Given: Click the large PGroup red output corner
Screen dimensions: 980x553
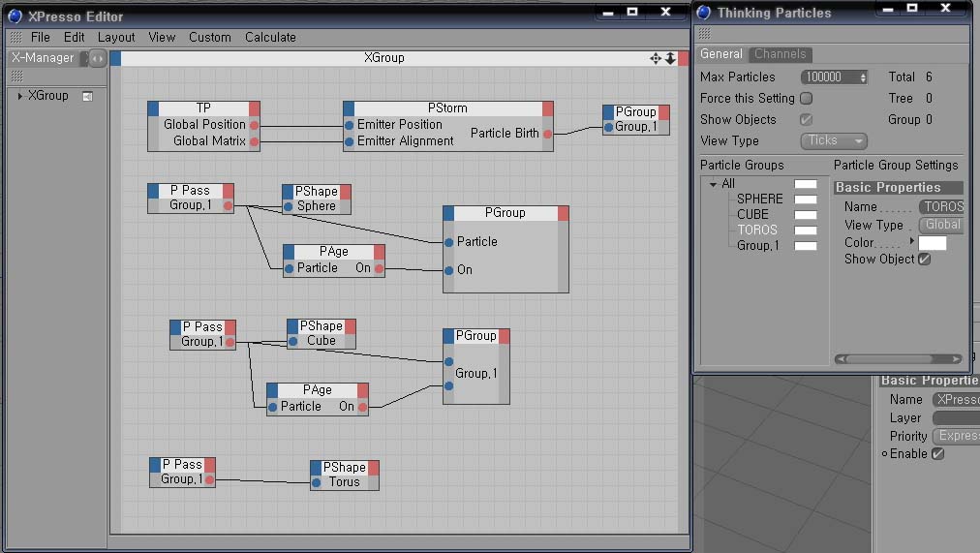Looking at the screenshot, I should (x=564, y=213).
